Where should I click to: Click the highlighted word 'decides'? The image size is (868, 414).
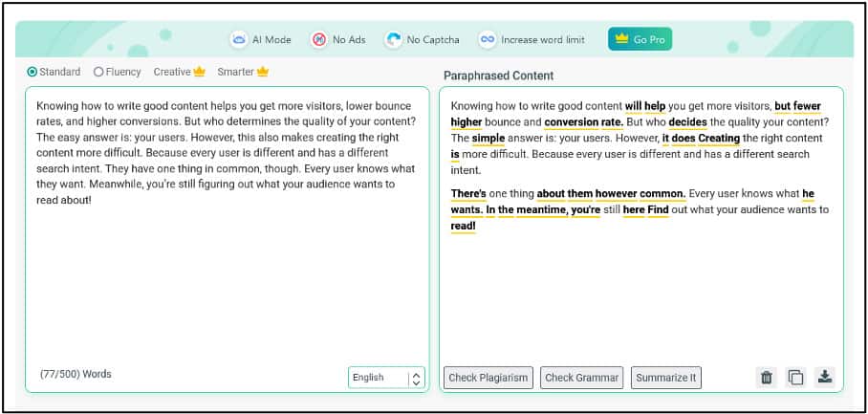pyautogui.click(x=687, y=122)
